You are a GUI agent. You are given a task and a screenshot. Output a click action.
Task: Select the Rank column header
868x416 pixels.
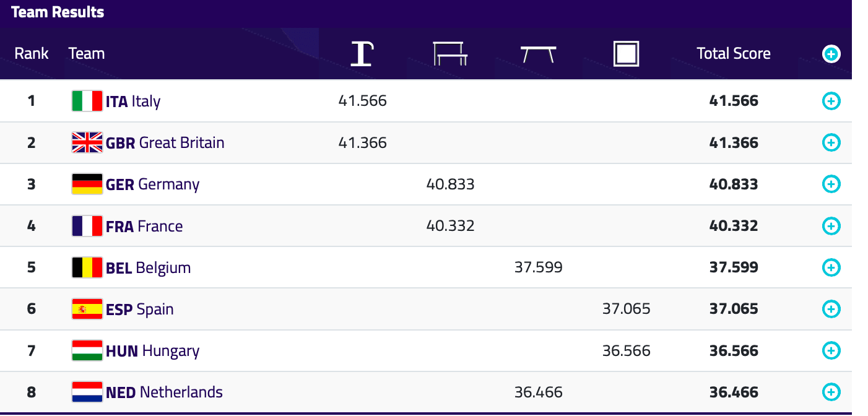(32, 54)
